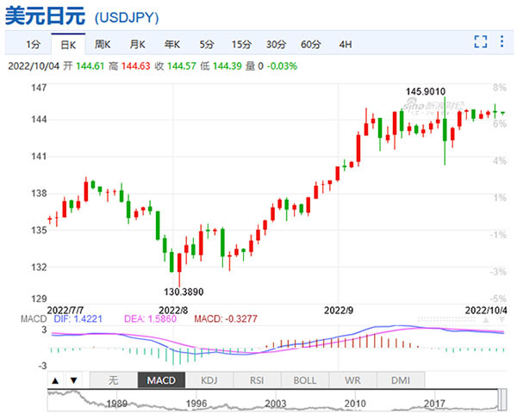Activate the WR indicator button
The width and height of the screenshot is (517, 420).
coord(352,380)
